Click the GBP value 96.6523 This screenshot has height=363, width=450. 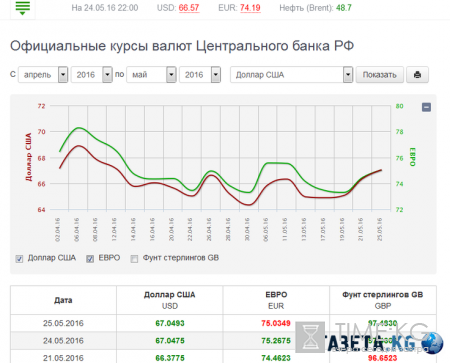(383, 358)
